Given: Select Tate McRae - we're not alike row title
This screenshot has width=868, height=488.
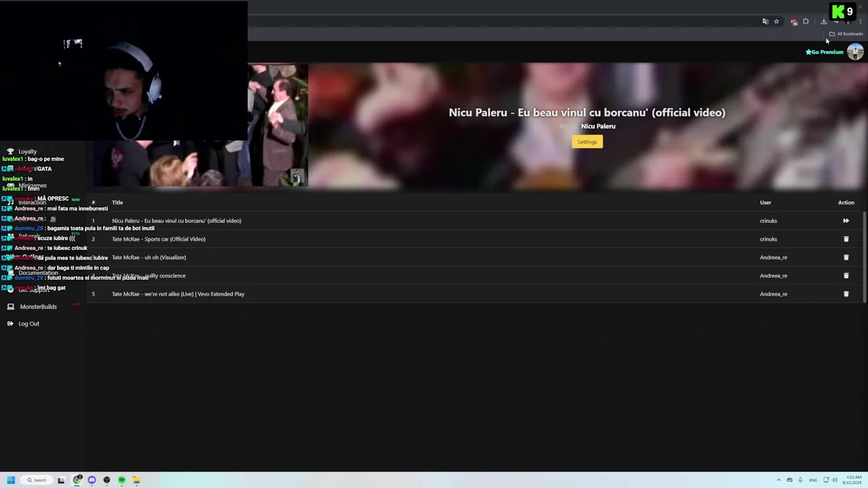Looking at the screenshot, I should coord(178,294).
